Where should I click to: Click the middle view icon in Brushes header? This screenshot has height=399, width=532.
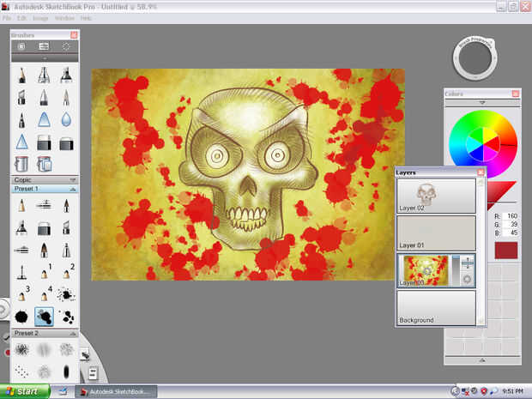44,46
